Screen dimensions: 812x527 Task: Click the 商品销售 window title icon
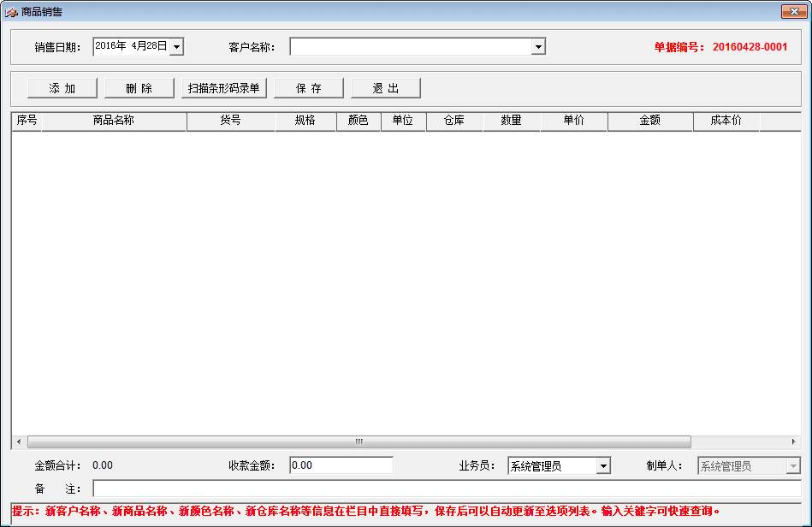coord(11,12)
